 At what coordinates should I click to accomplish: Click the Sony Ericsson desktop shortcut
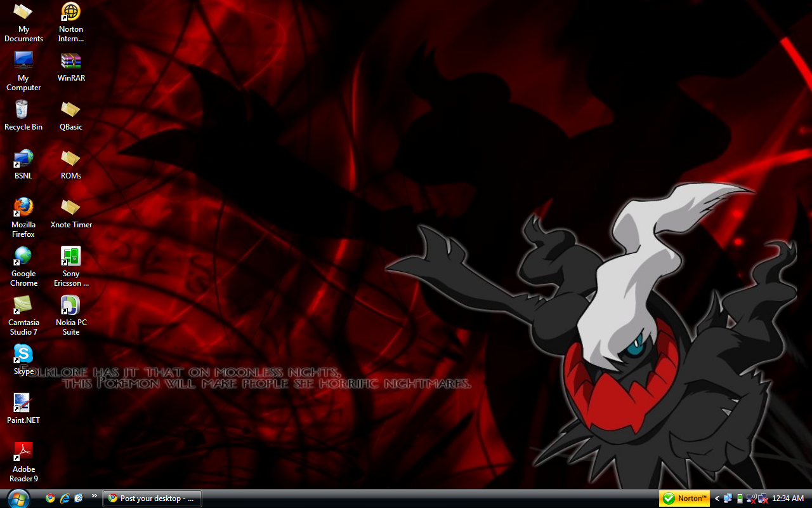click(x=70, y=257)
